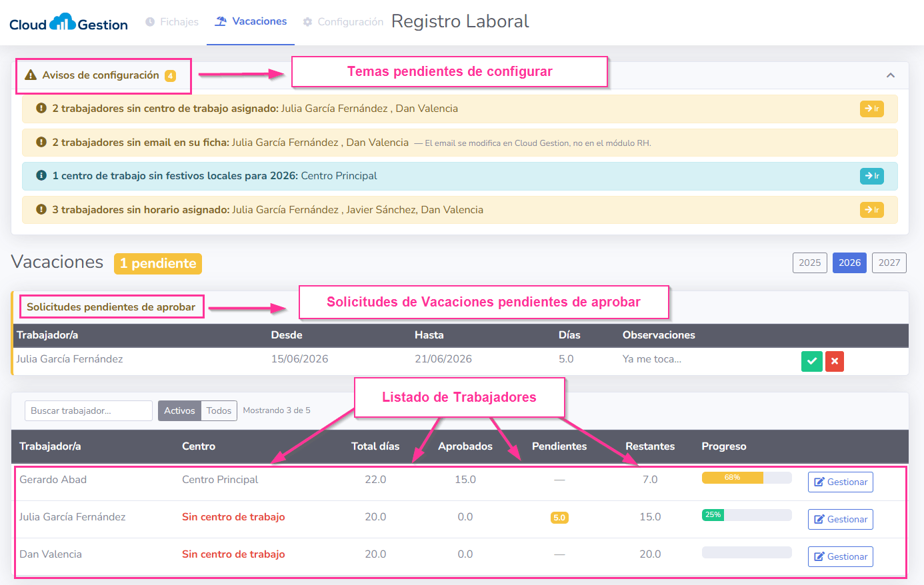Click 'Sin centro de trabajo' for Dan Valencia
This screenshot has height=585, width=924.
233,554
